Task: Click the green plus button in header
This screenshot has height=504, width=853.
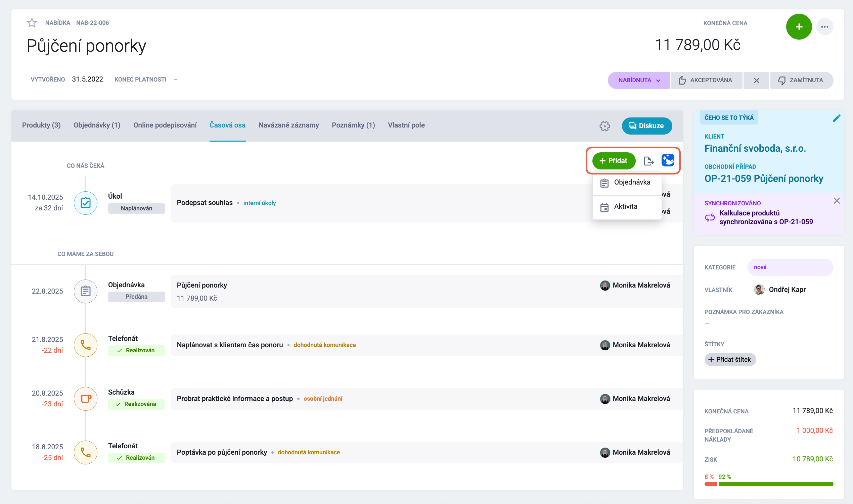Action: pyautogui.click(x=799, y=27)
